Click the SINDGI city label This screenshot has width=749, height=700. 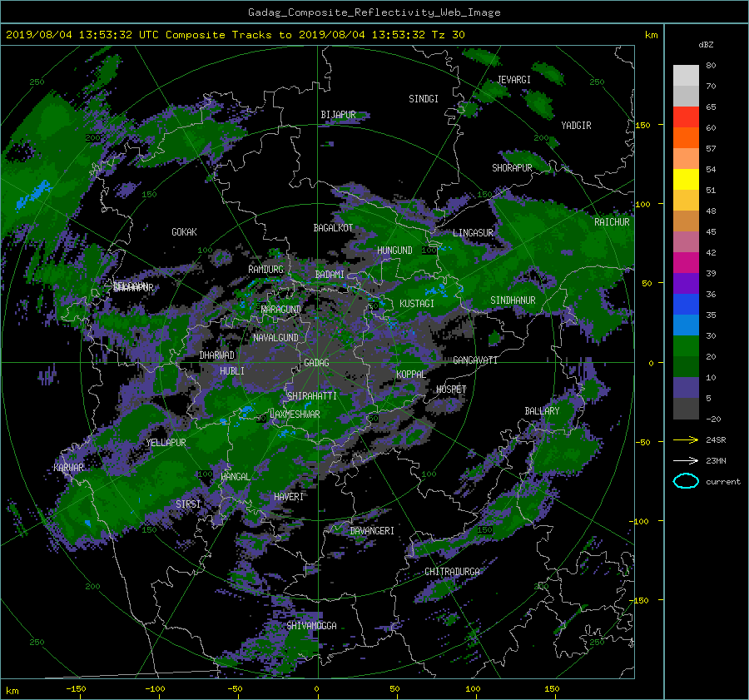click(x=424, y=99)
